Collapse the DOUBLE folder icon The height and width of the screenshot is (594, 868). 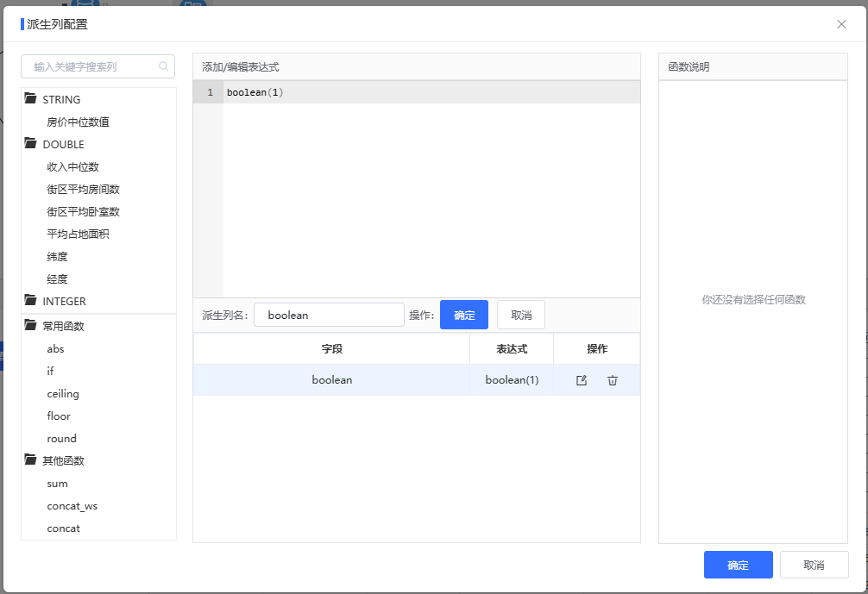coord(30,143)
